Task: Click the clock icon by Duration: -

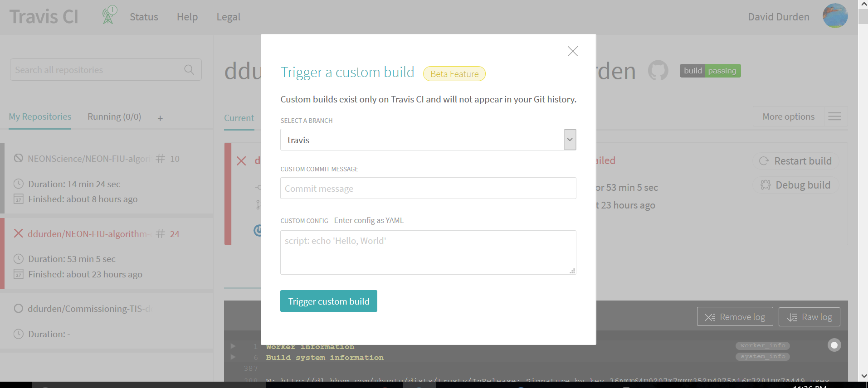Action: [19, 334]
